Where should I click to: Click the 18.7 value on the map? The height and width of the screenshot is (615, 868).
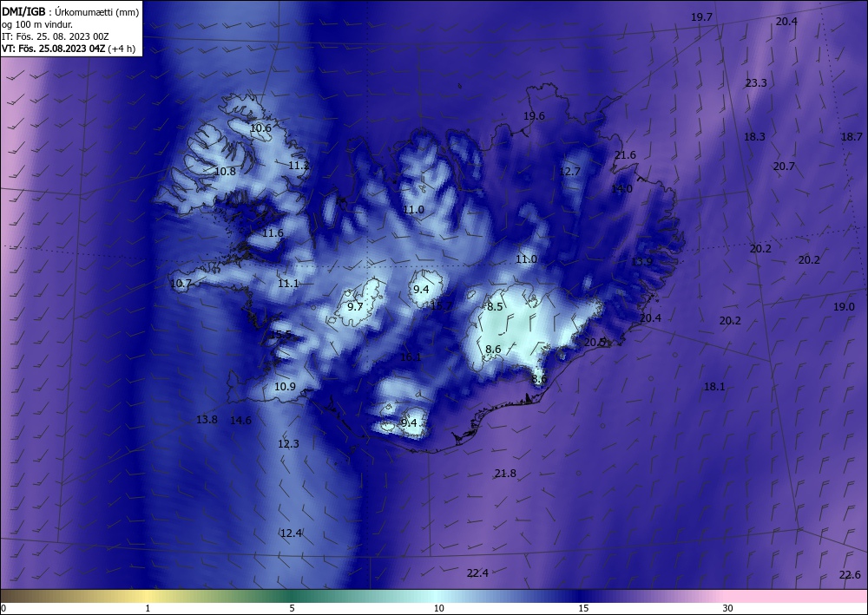coord(852,136)
